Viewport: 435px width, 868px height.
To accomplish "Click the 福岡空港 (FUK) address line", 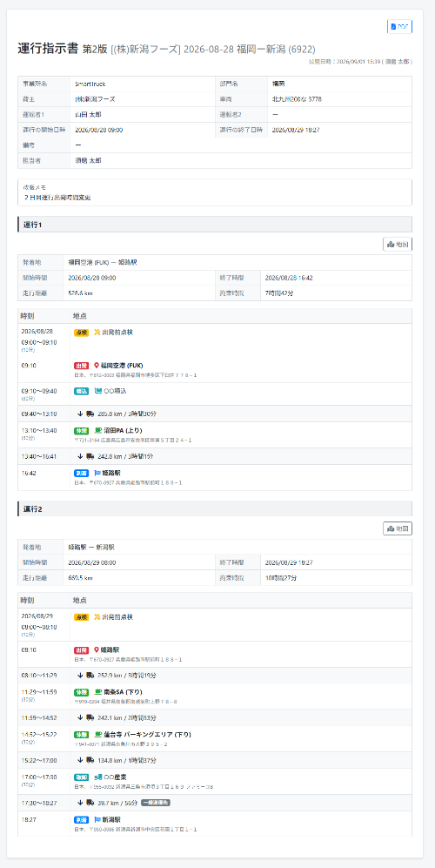I will (136, 375).
